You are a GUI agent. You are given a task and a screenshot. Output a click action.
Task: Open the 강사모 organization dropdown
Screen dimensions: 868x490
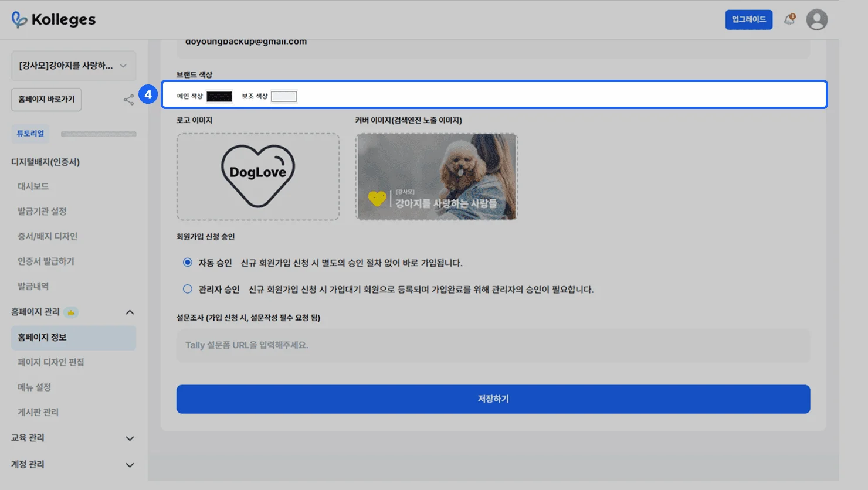73,66
